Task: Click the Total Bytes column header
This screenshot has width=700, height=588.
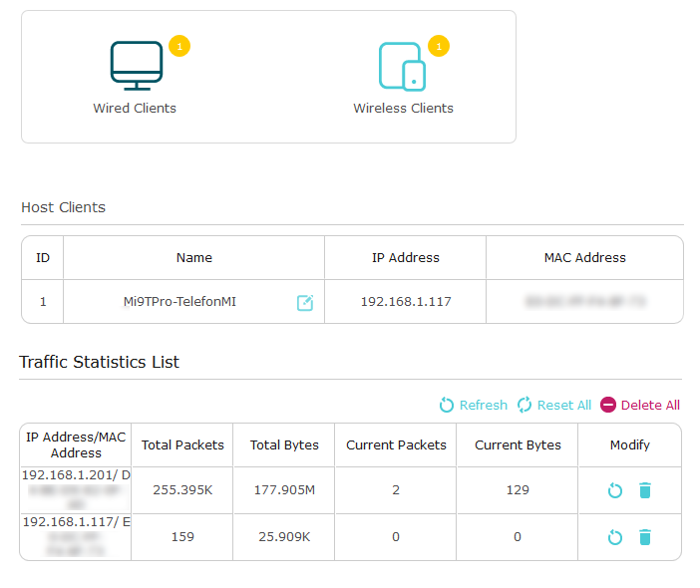Action: (284, 445)
